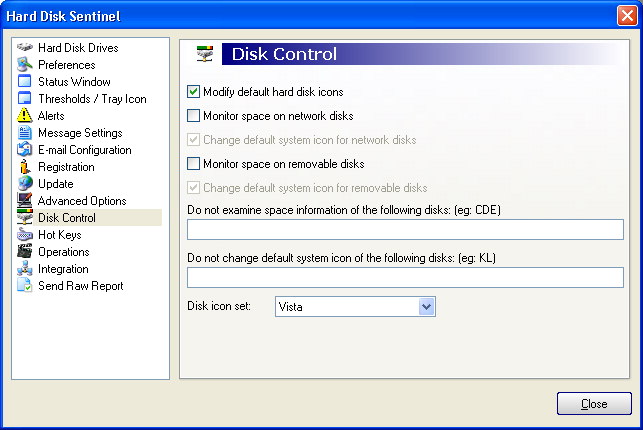
Task: Open Thresholds / Tray Icon page
Action: coord(92,99)
